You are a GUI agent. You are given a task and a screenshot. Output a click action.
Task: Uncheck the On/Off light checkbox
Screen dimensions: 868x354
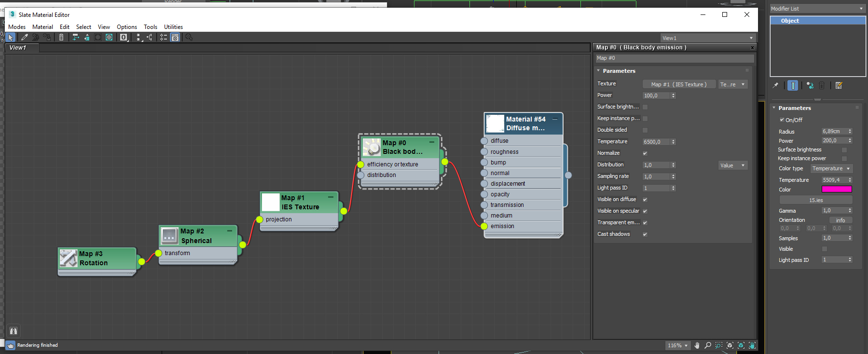(x=782, y=120)
